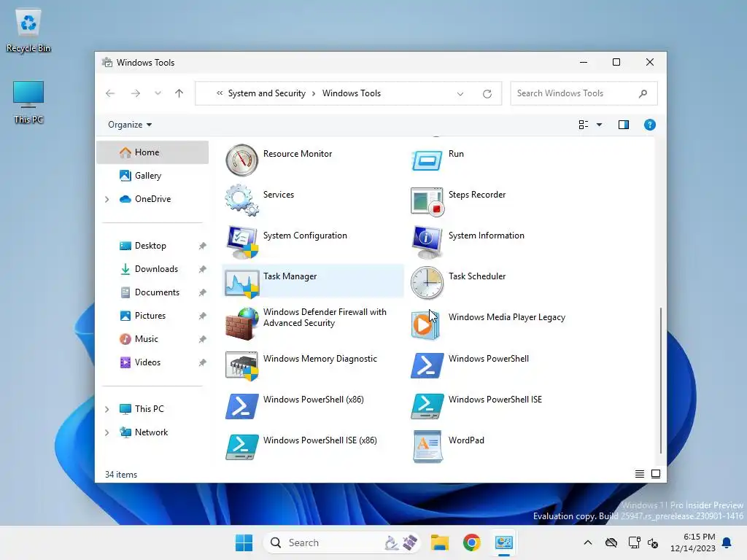Select the WordPad icon
Image resolution: width=747 pixels, height=560 pixels.
tap(427, 447)
